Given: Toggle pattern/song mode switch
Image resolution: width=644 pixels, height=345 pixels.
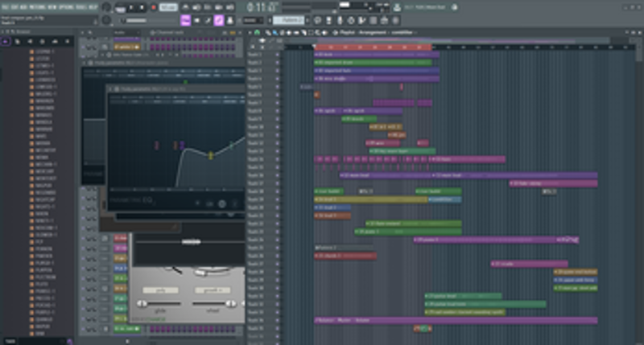Looking at the screenshot, I should [x=121, y=8].
